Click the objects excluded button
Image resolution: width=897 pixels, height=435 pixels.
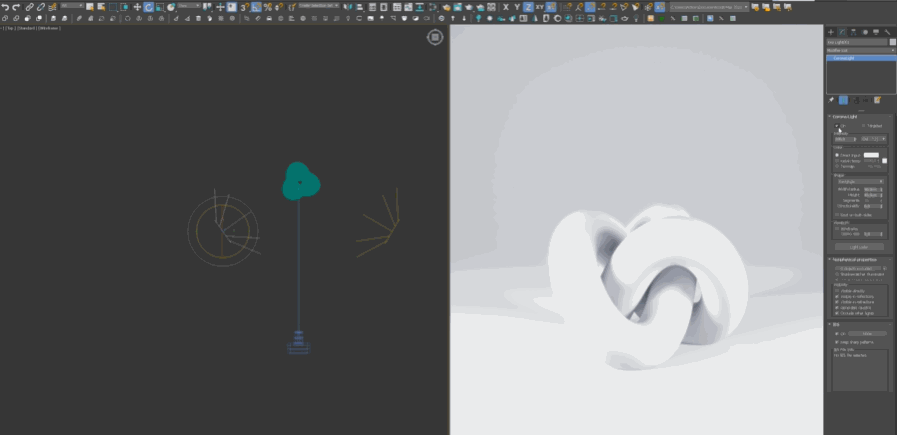[858, 268]
